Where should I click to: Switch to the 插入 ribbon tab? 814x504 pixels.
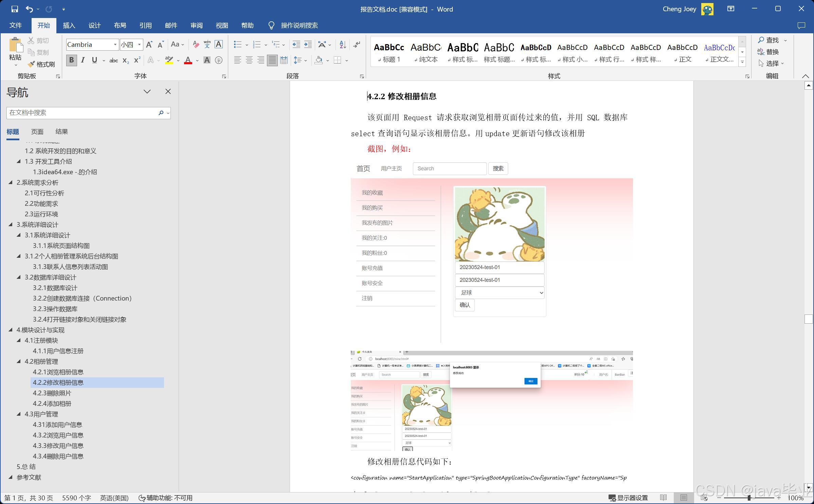click(69, 25)
